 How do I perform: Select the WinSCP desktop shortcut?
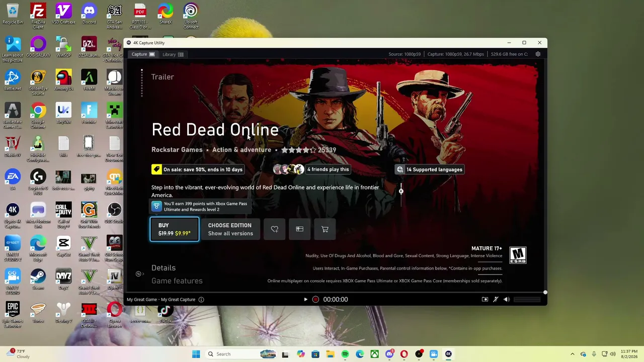point(63,47)
